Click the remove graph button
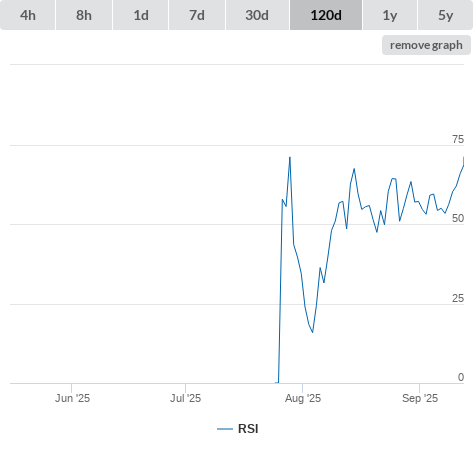The width and height of the screenshot is (474, 455). (x=426, y=45)
